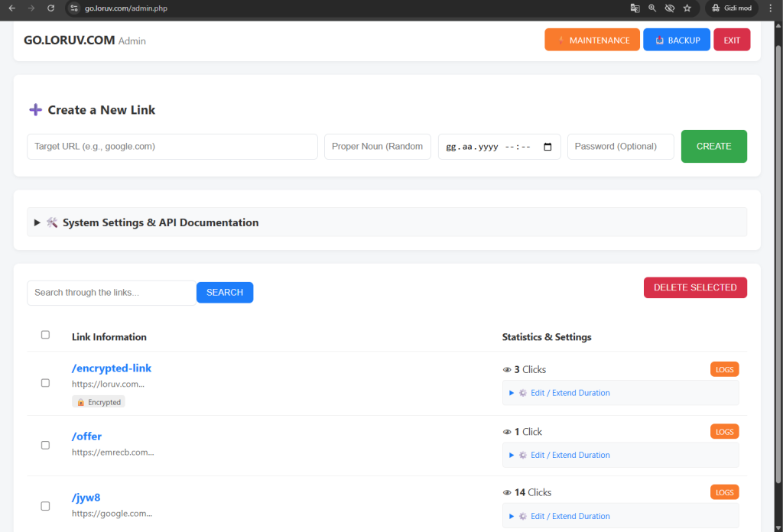
Task: Select the /encrypted-link row checkbox
Action: 45,383
